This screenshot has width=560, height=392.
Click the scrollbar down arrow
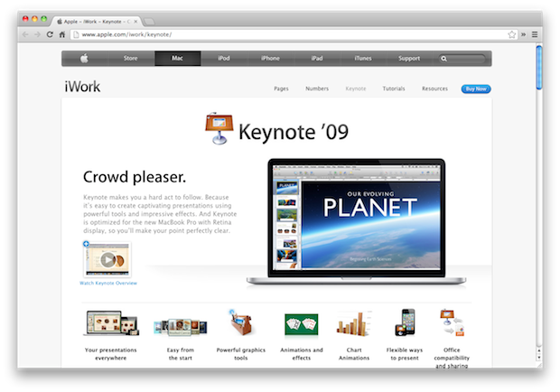539,358
